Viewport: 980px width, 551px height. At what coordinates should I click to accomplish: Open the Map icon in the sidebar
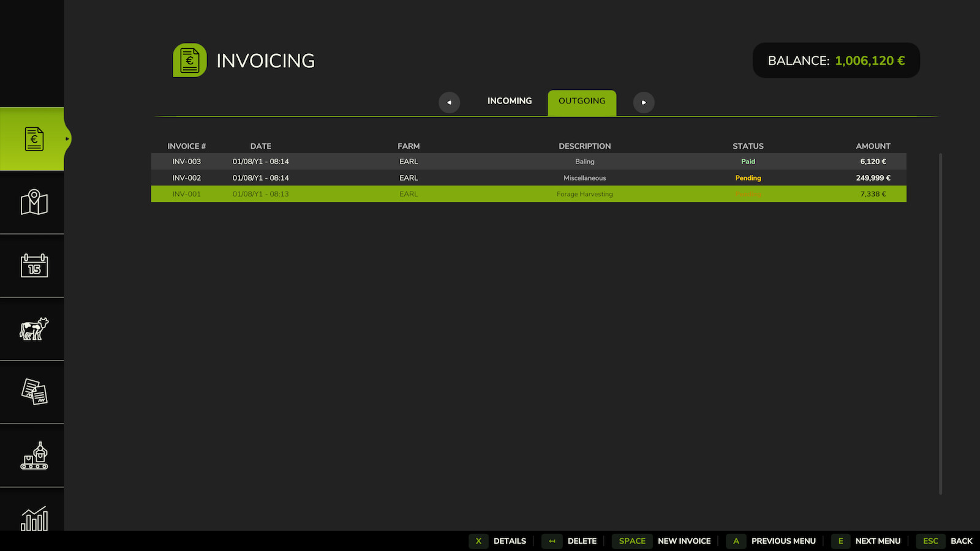coord(32,203)
